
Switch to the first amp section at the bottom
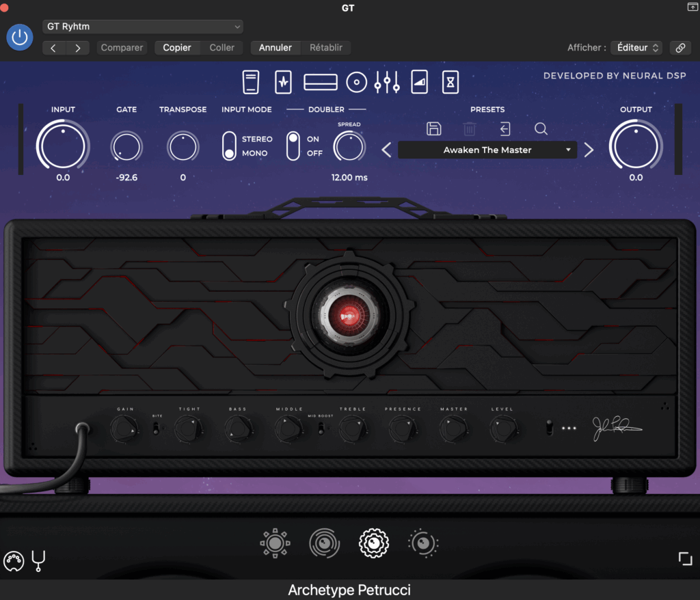coord(275,543)
